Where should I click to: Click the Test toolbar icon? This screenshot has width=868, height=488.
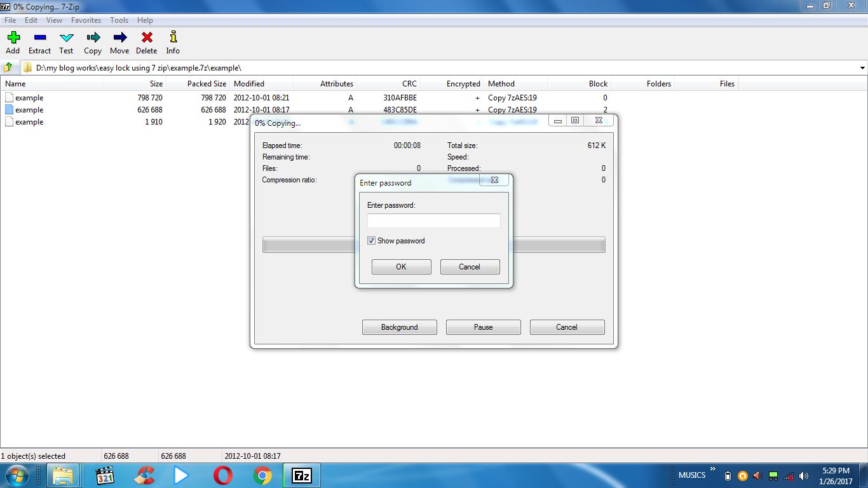click(x=66, y=37)
